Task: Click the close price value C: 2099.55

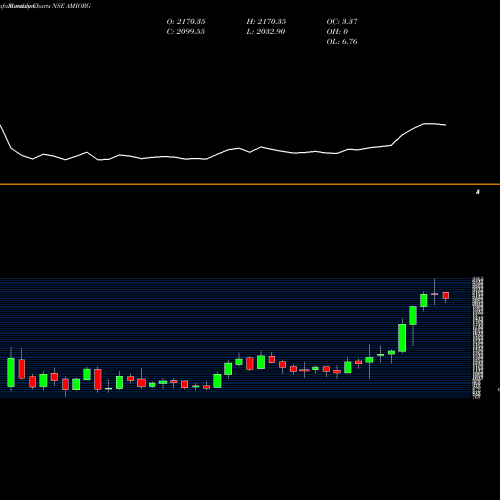Action: (x=185, y=32)
